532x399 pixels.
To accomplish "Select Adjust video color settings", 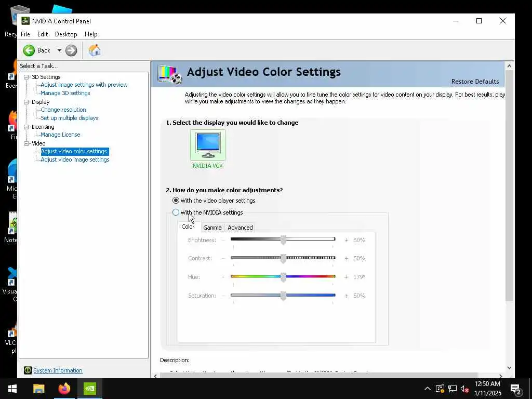I will point(74,151).
